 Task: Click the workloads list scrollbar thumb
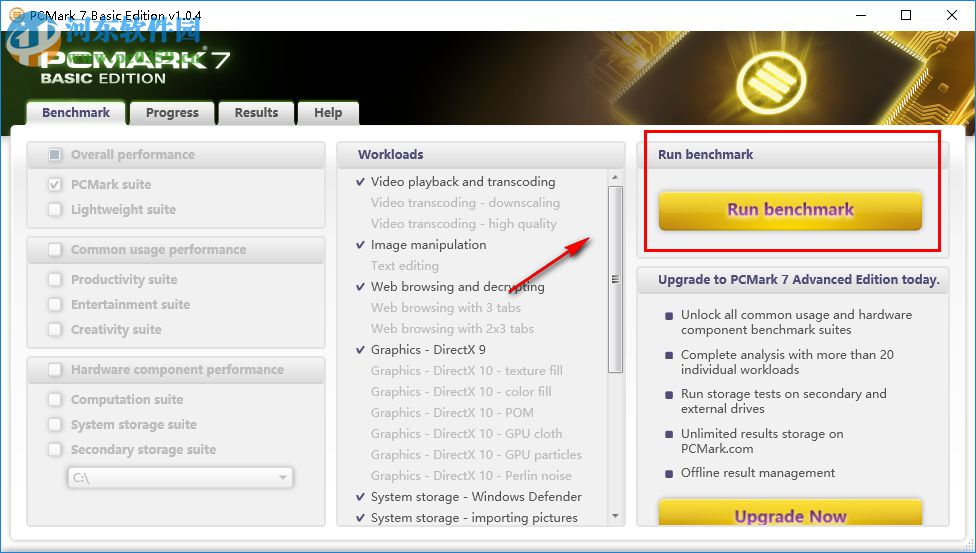coord(615,279)
